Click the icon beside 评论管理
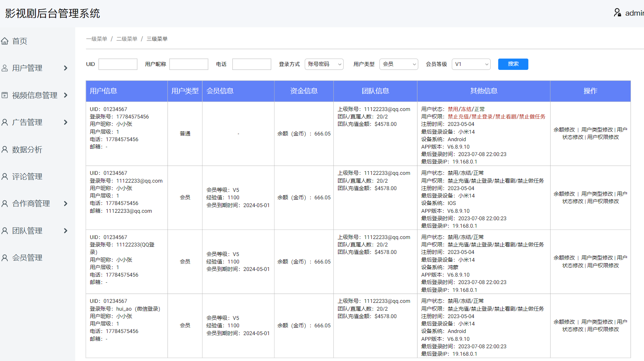 5,177
